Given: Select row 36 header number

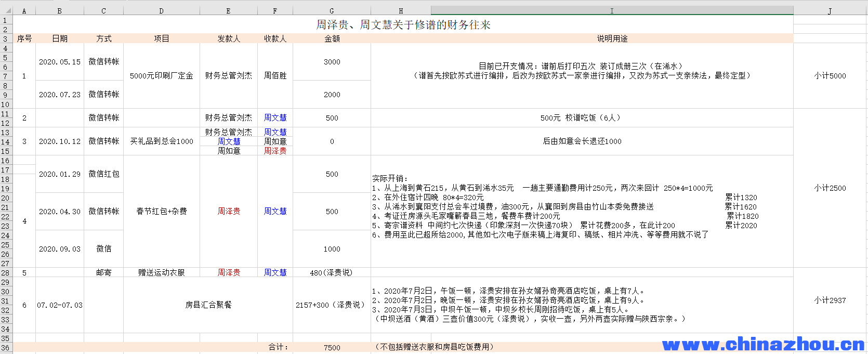Looking at the screenshot, I should (x=6, y=347).
